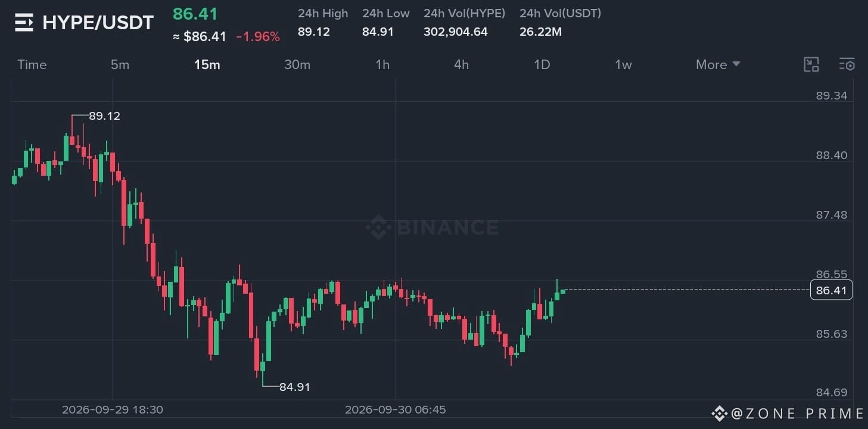Screen dimensions: 868x429
Task: Open the trading pair list menu icon
Action: pyautogui.click(x=24, y=23)
